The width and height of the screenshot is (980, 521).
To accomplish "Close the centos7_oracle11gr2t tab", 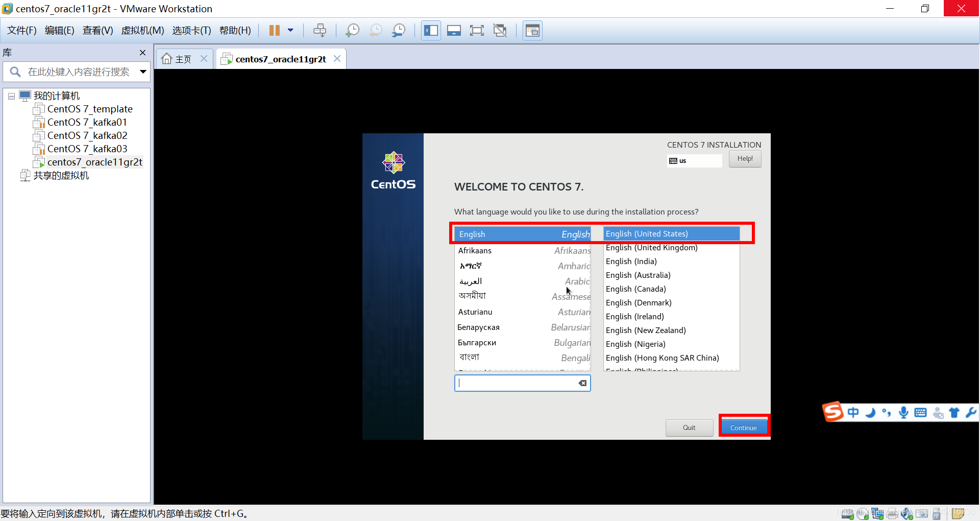I will pyautogui.click(x=337, y=59).
